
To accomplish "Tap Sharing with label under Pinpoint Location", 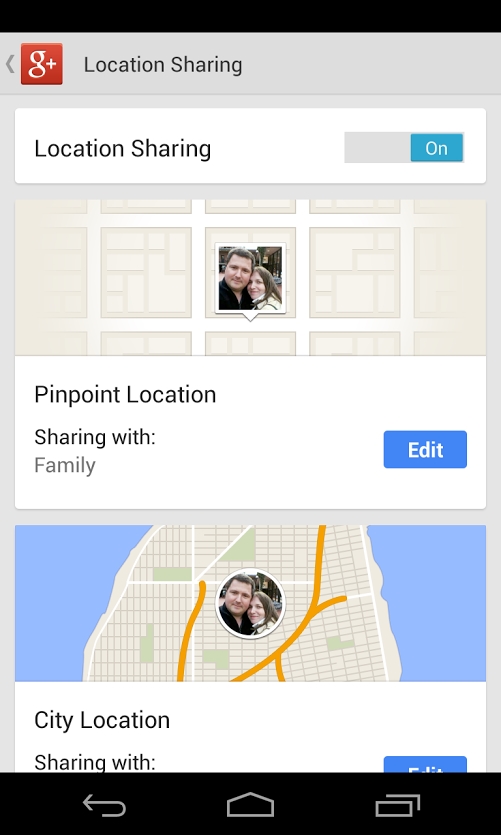I will pos(95,437).
